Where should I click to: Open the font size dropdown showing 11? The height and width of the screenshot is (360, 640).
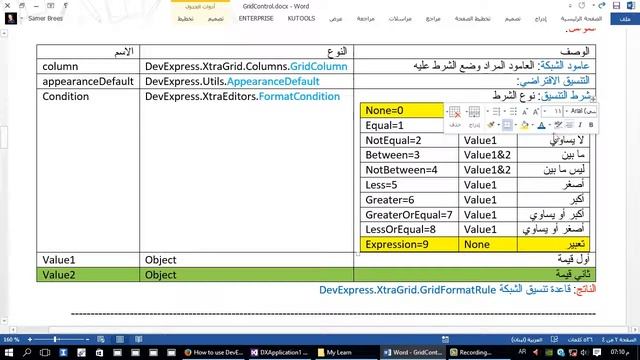pos(544,111)
